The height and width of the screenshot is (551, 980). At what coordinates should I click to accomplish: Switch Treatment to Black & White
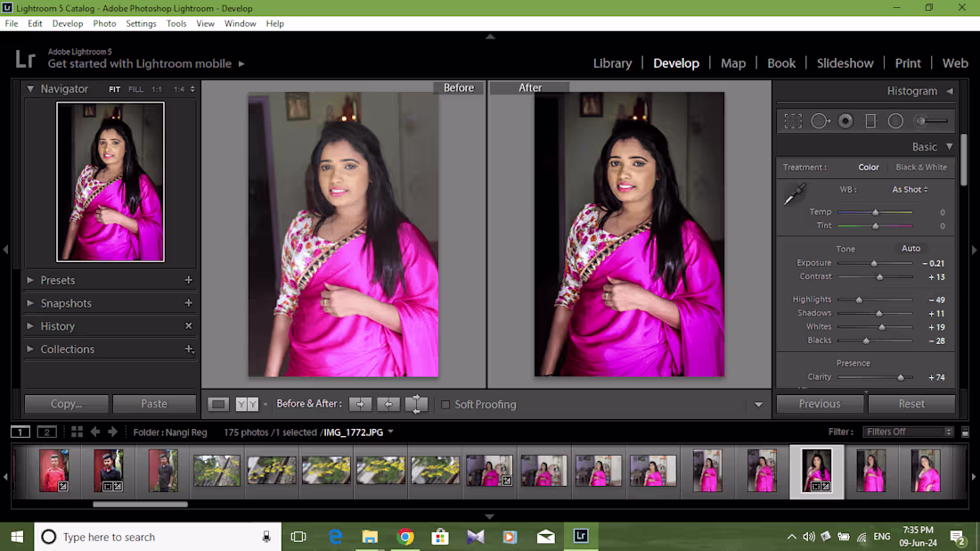click(x=920, y=167)
